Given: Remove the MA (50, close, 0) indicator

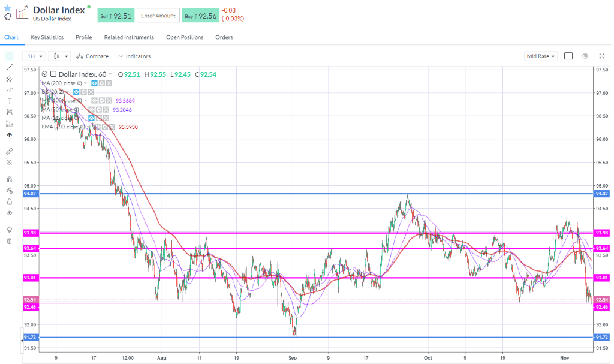Looking at the screenshot, I should pyautogui.click(x=106, y=110).
